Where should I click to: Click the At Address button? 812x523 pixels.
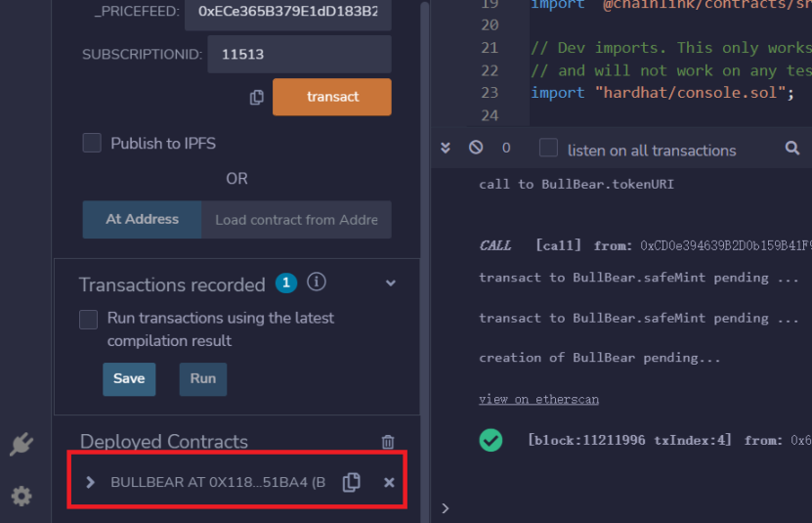click(142, 219)
